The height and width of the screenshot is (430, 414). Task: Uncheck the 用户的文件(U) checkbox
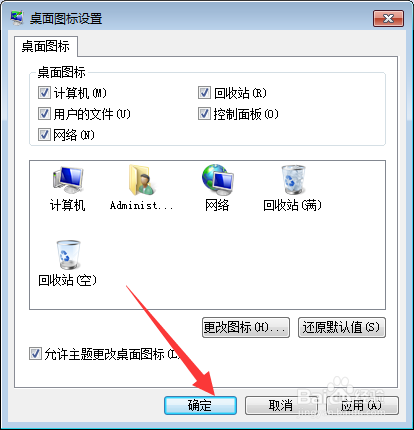(44, 114)
